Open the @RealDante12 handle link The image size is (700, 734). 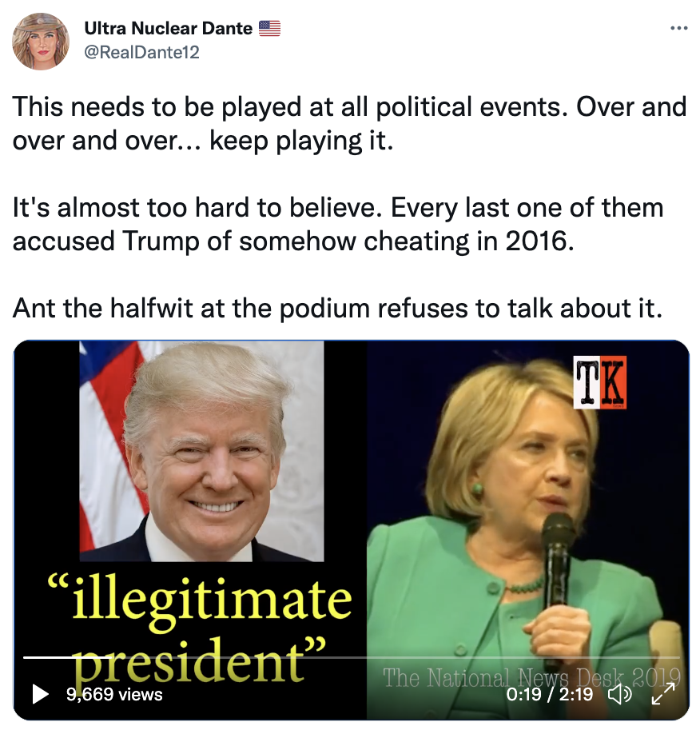pyautogui.click(x=141, y=52)
